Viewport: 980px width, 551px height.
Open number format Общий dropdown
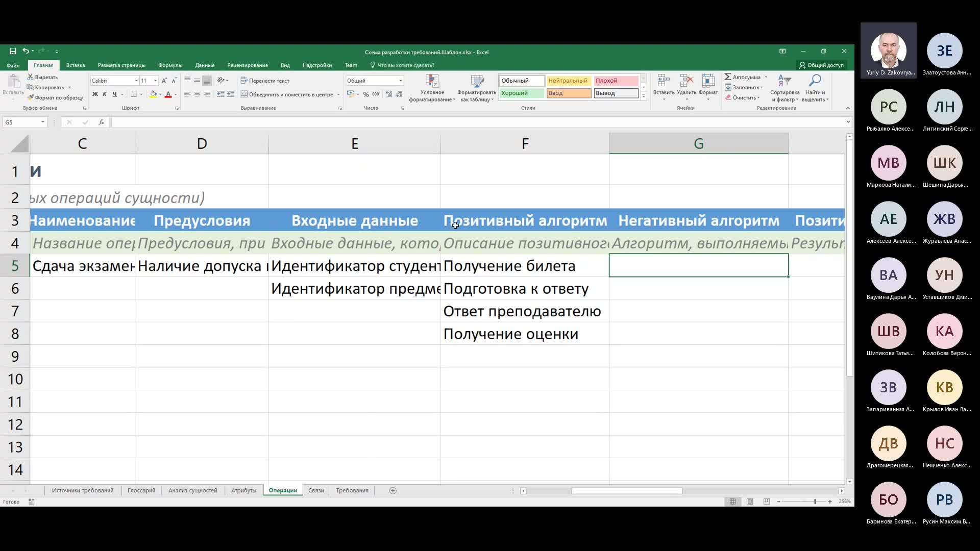[x=401, y=81]
